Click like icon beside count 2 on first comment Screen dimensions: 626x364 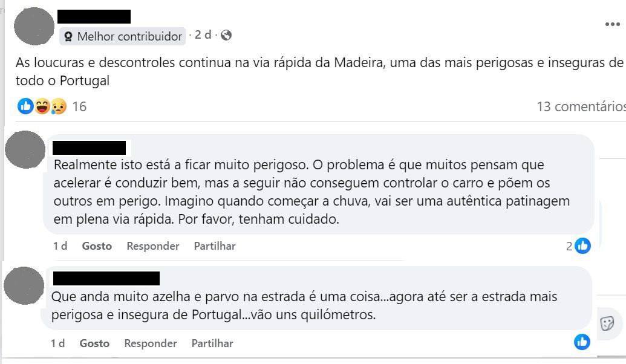coord(582,245)
